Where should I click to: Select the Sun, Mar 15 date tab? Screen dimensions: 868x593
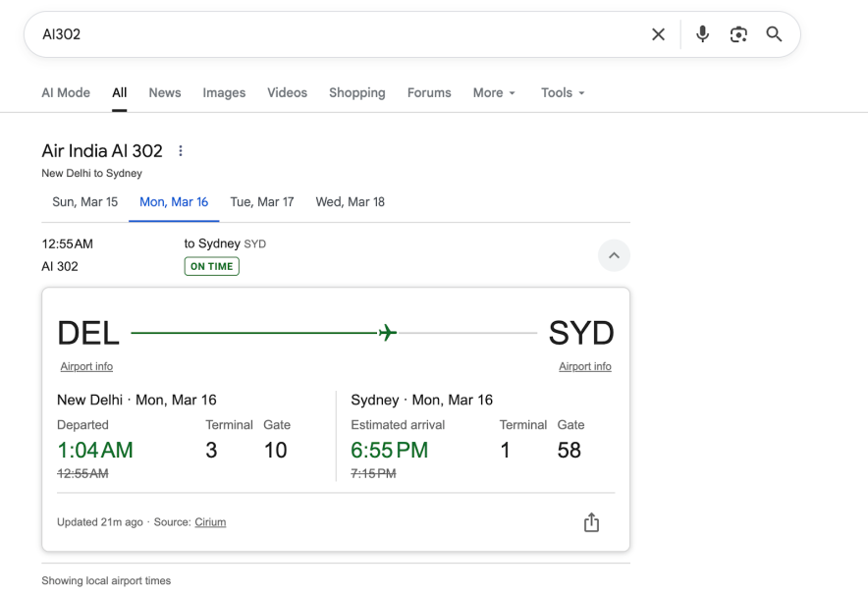[x=84, y=202]
